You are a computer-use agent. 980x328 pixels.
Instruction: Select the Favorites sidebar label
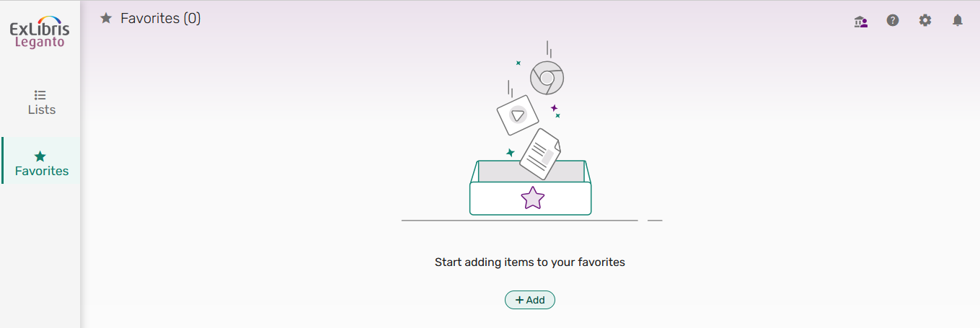tap(42, 172)
